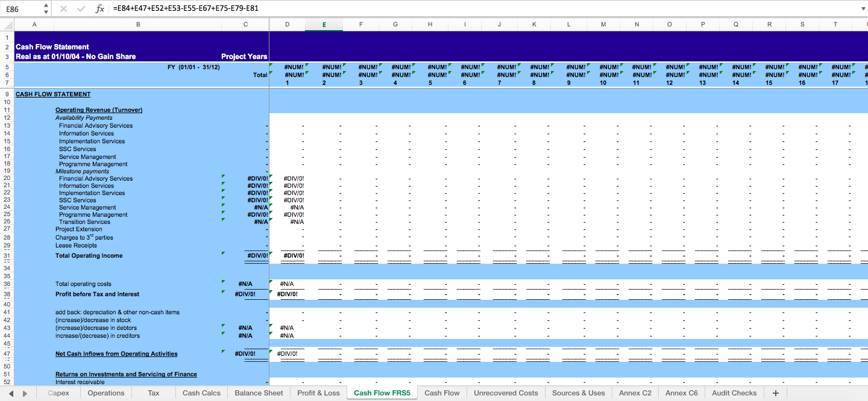Expand the formula bar dropdown arrow
Image resolution: width=868 pixels, height=401 pixels.
[x=863, y=9]
